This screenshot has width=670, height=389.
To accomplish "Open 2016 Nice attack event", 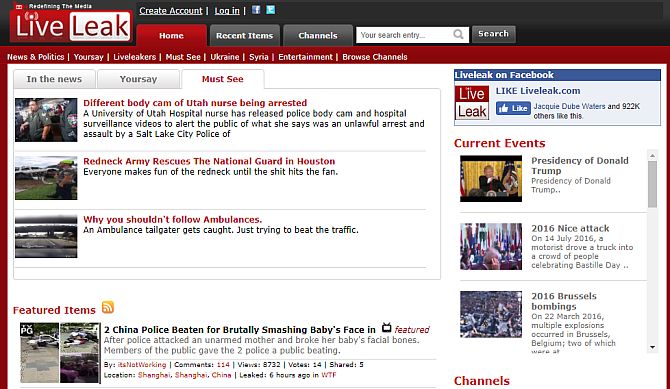I will pyautogui.click(x=570, y=228).
